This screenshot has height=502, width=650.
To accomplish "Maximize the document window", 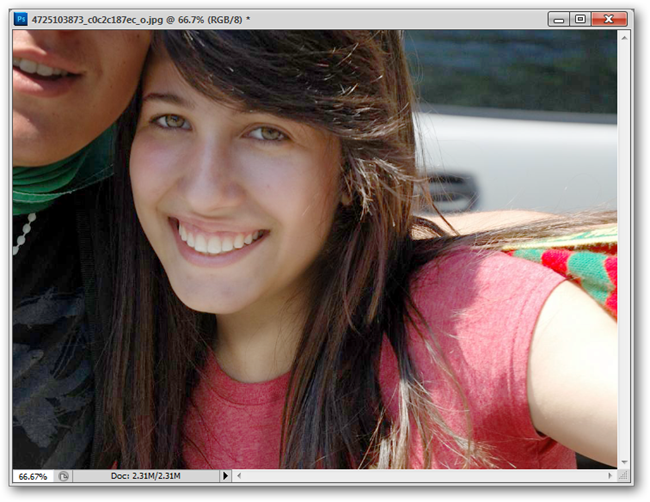I will coord(580,19).
